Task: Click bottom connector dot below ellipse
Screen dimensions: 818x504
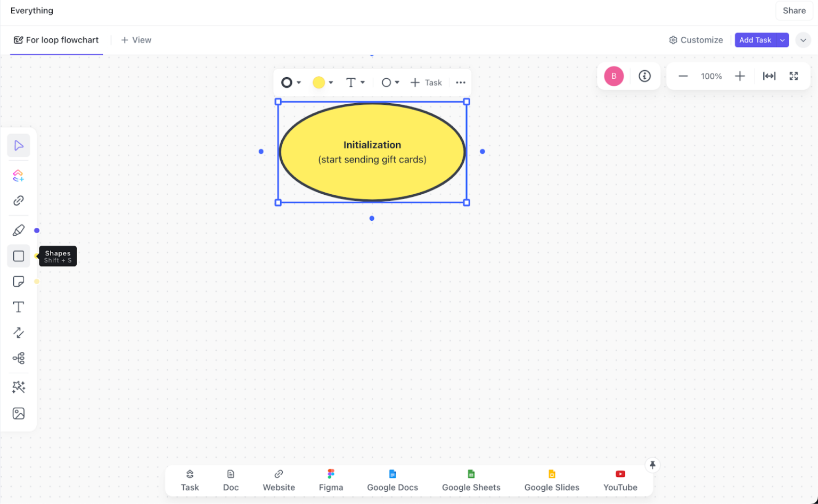Action: tap(372, 218)
